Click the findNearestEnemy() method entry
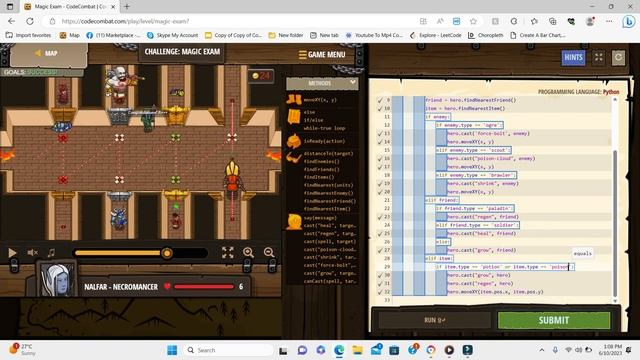This screenshot has width=640, height=360. 328,193
